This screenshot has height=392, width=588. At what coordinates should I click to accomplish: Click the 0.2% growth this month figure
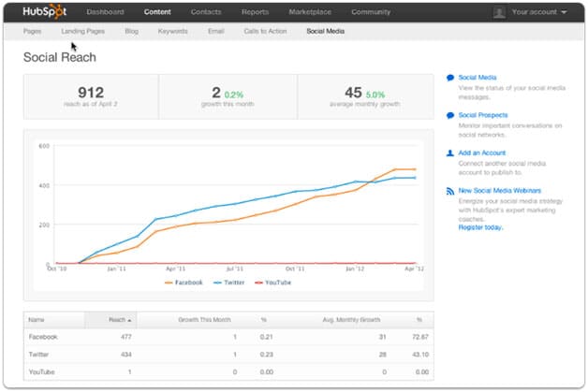(234, 94)
